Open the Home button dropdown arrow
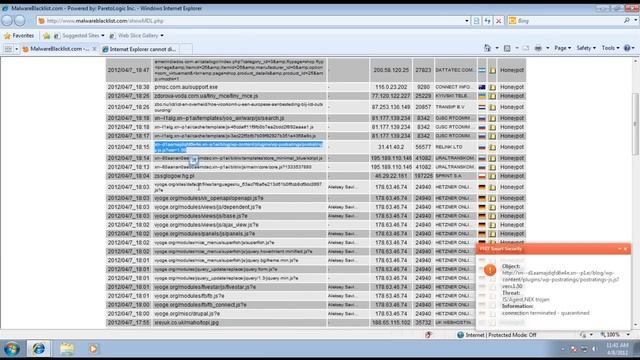Image resolution: width=640 pixels, height=360 pixels. [x=497, y=48]
